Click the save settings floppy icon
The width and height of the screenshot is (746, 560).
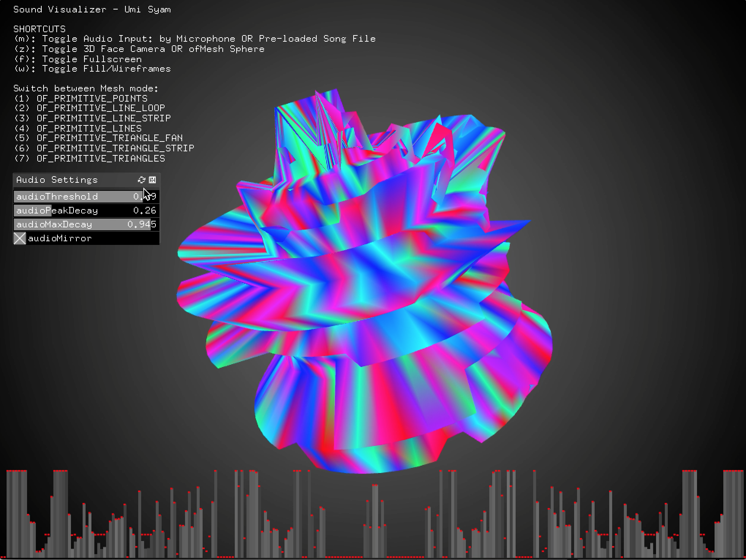click(x=152, y=180)
